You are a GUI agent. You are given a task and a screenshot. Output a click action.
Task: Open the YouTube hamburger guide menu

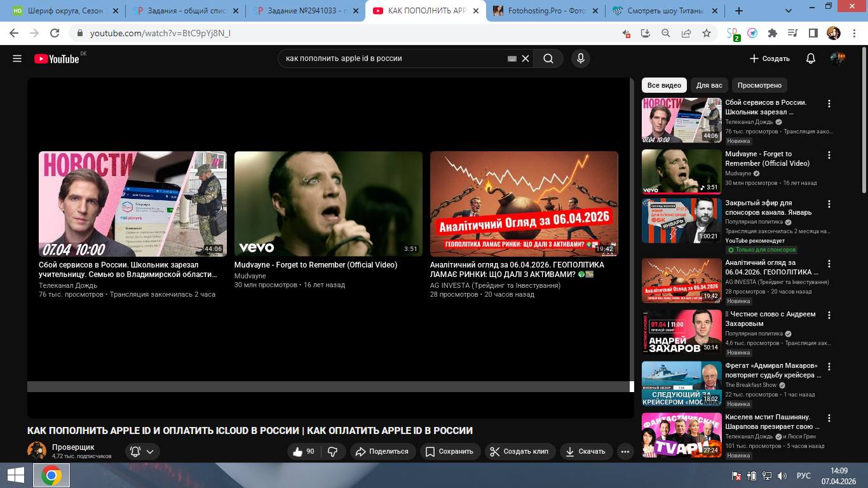[x=17, y=58]
